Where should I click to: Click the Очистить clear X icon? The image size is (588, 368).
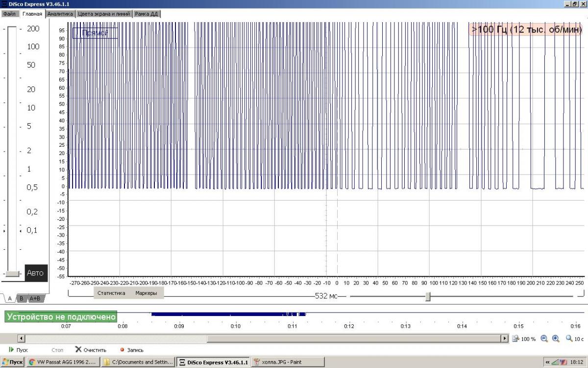pyautogui.click(x=78, y=350)
